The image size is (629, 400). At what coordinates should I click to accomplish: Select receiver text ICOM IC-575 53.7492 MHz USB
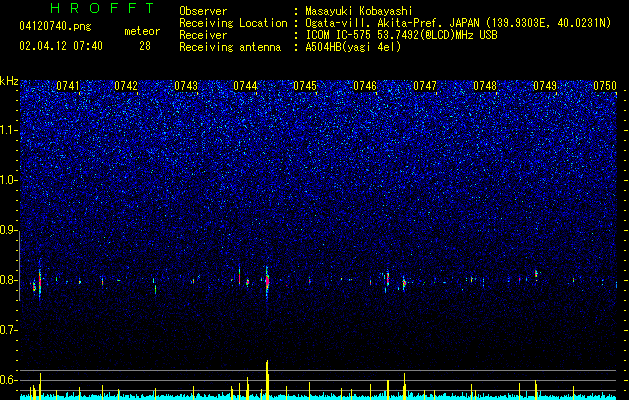coord(401,35)
